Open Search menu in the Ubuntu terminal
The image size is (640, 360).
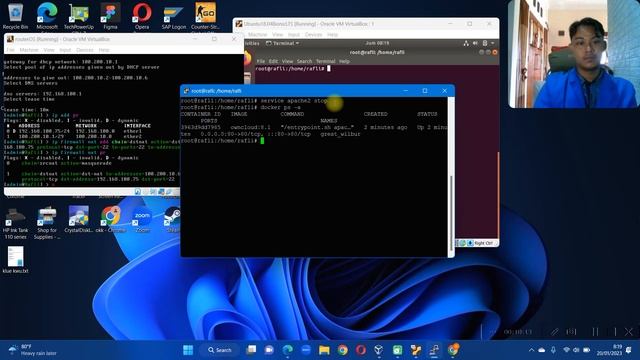click(304, 61)
